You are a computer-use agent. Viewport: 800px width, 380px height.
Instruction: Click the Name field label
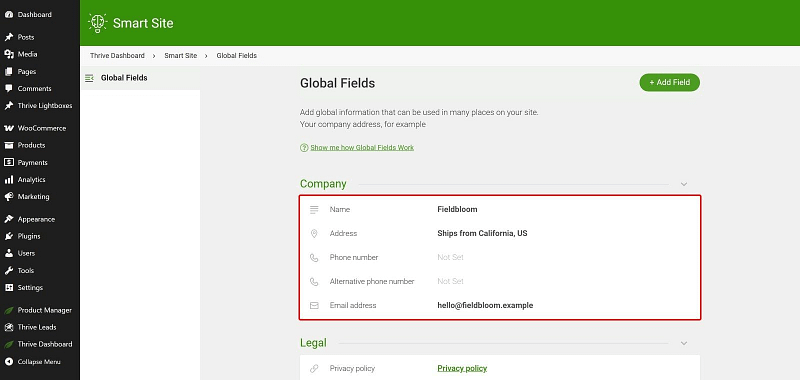[x=340, y=210]
